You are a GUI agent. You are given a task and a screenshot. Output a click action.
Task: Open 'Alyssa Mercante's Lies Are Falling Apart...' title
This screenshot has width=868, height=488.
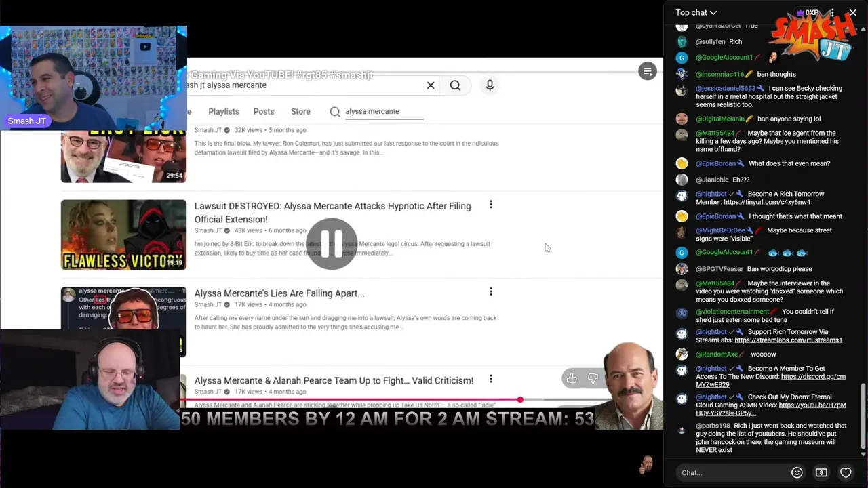coord(279,293)
